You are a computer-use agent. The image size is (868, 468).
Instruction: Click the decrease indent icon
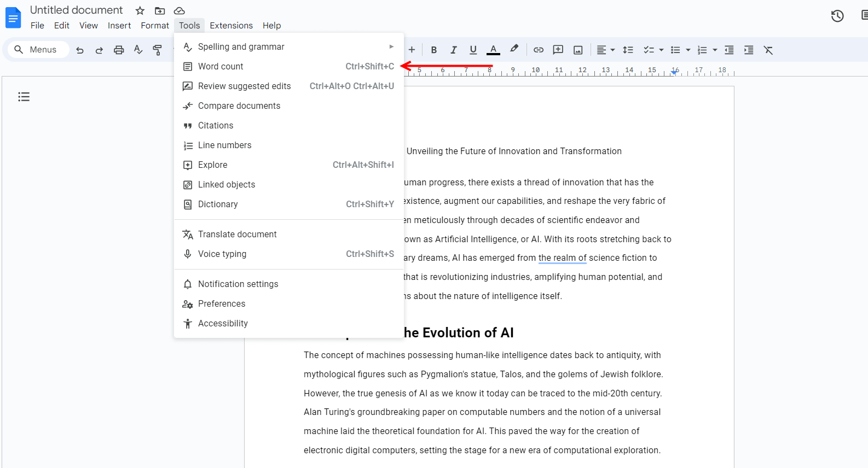729,50
